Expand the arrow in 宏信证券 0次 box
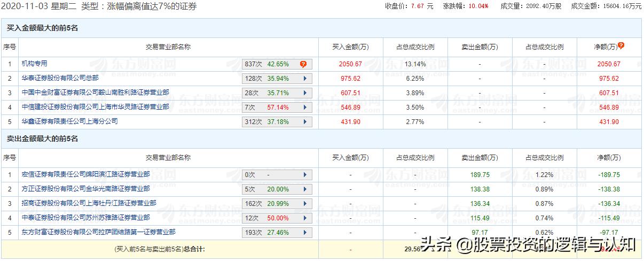The height and width of the screenshot is (261, 644). (x=305, y=175)
